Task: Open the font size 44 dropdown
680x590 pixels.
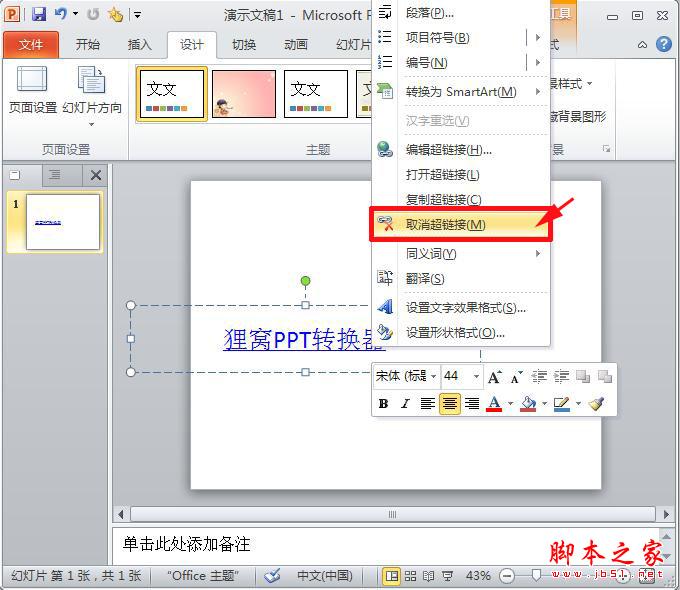Action: pyautogui.click(x=476, y=377)
